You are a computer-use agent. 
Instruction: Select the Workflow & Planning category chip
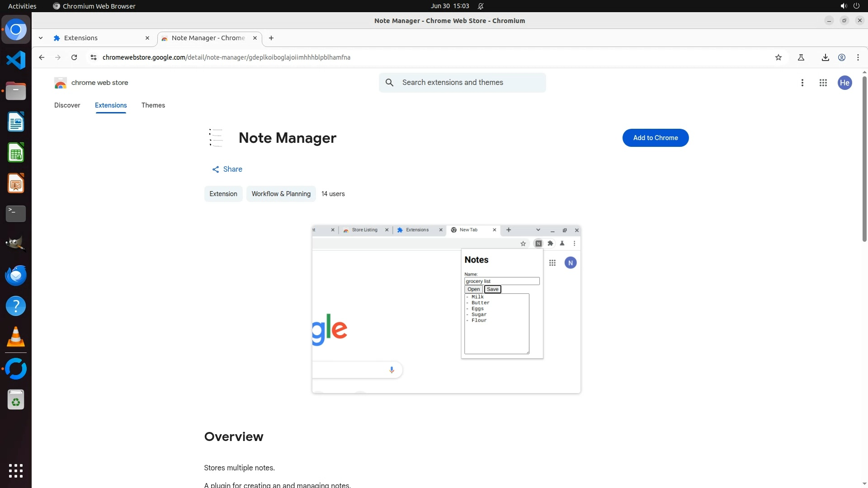coord(281,194)
